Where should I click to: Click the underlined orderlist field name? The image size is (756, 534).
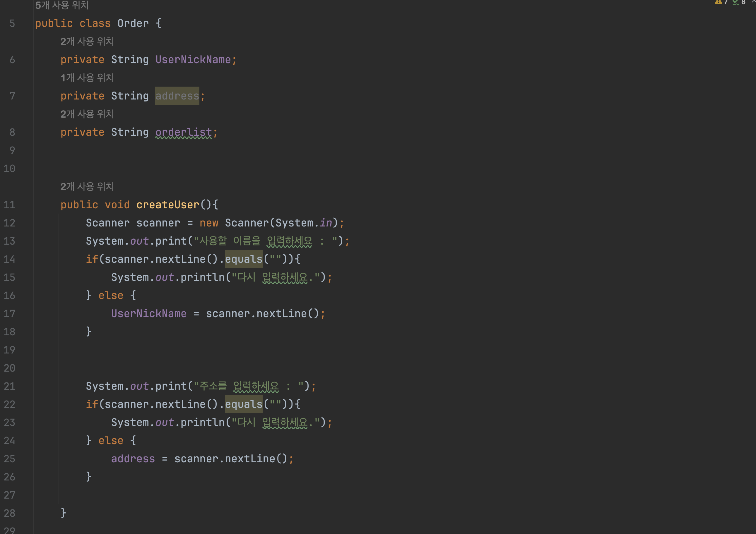(184, 132)
